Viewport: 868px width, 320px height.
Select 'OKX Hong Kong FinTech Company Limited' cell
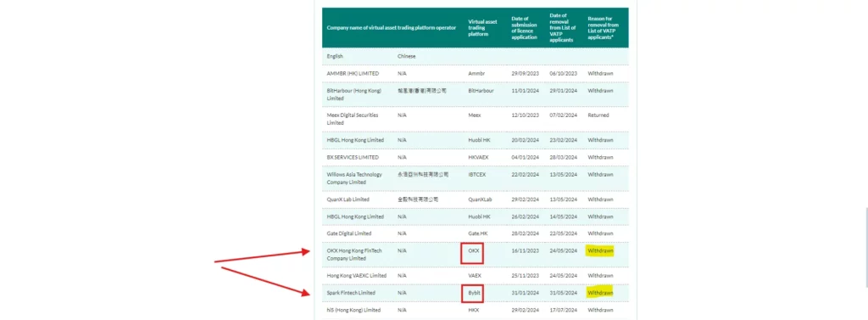[x=354, y=255]
